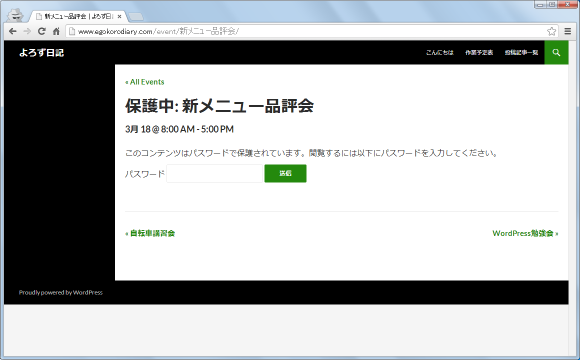Click the incognito spy icon
Screen dimensions: 580x360
tap(16, 15)
